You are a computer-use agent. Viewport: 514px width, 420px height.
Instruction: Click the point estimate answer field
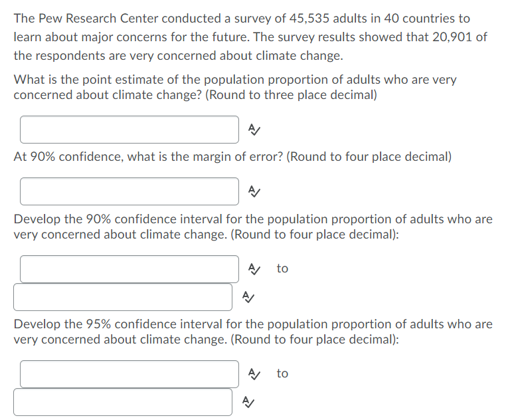129,130
